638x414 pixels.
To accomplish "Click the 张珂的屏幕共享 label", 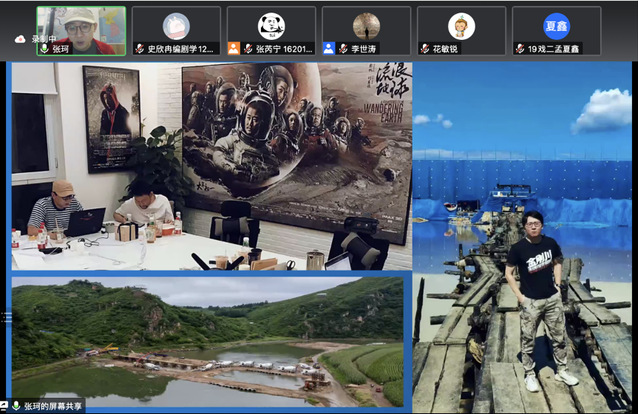I will (52, 405).
